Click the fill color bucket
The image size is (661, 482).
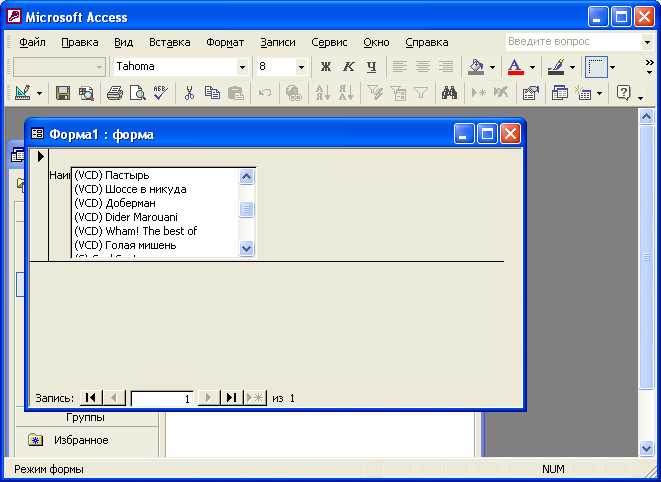tap(476, 67)
